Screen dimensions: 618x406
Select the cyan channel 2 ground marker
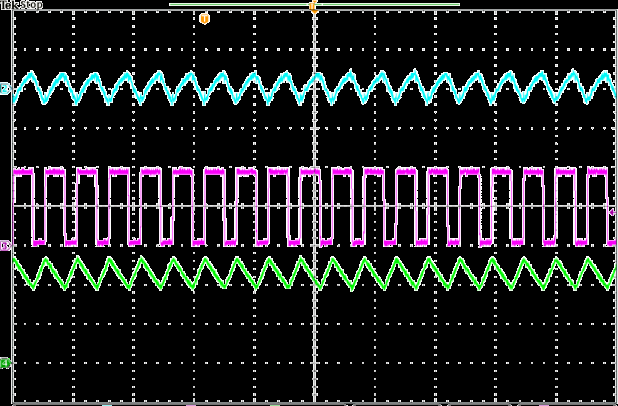coord(5,90)
